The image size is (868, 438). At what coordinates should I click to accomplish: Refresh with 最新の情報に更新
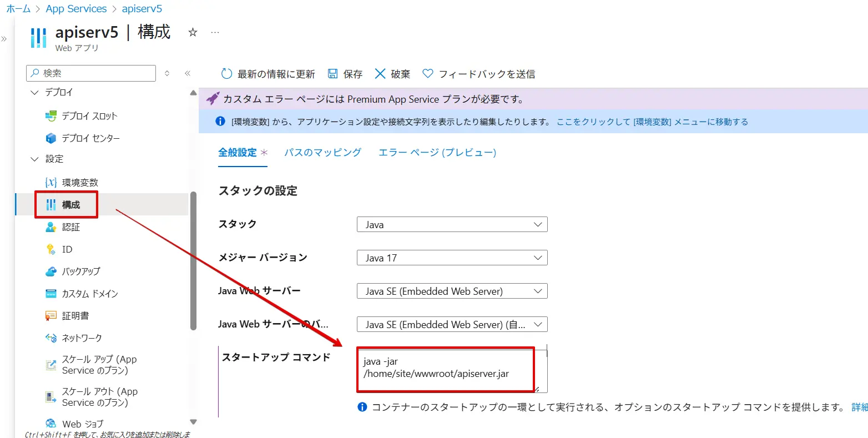pos(274,73)
